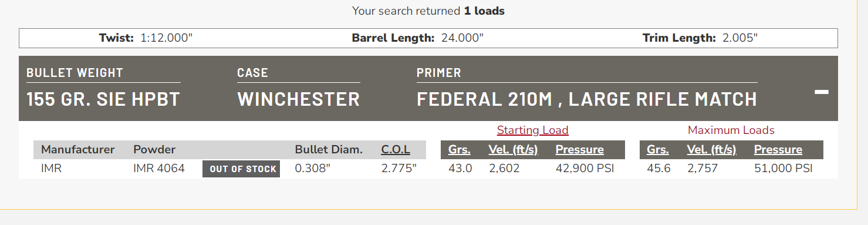
Task: Select the 45.6 maximum grains value
Action: coord(658,169)
